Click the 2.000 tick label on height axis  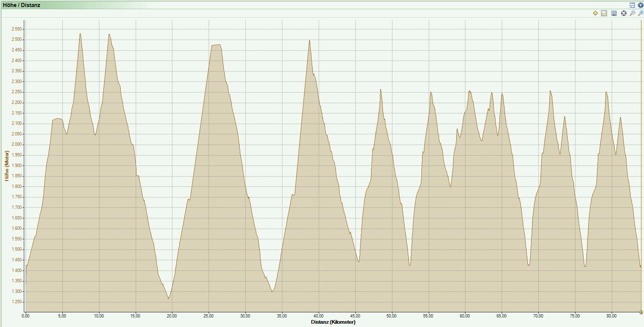tap(17, 145)
